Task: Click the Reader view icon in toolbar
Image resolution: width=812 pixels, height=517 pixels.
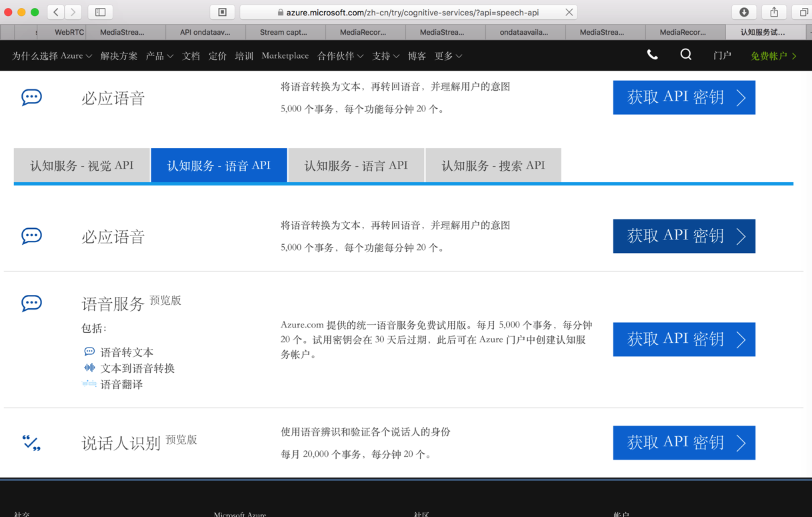Action: coord(223,12)
